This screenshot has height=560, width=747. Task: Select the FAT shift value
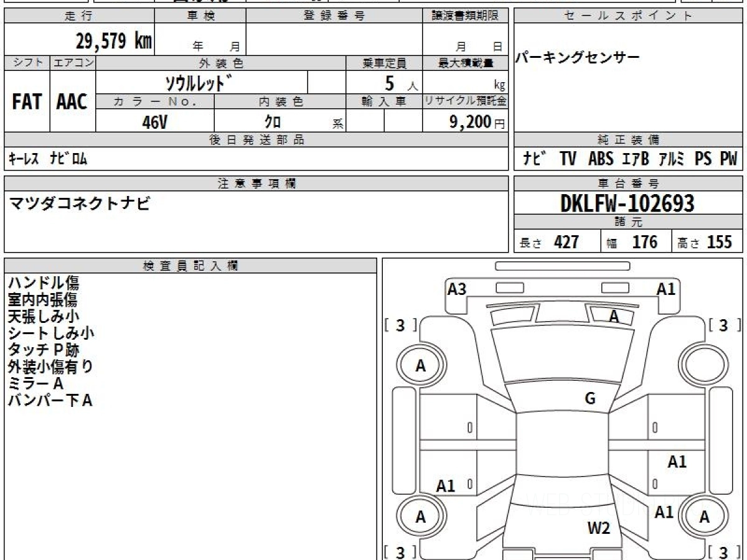(x=27, y=101)
